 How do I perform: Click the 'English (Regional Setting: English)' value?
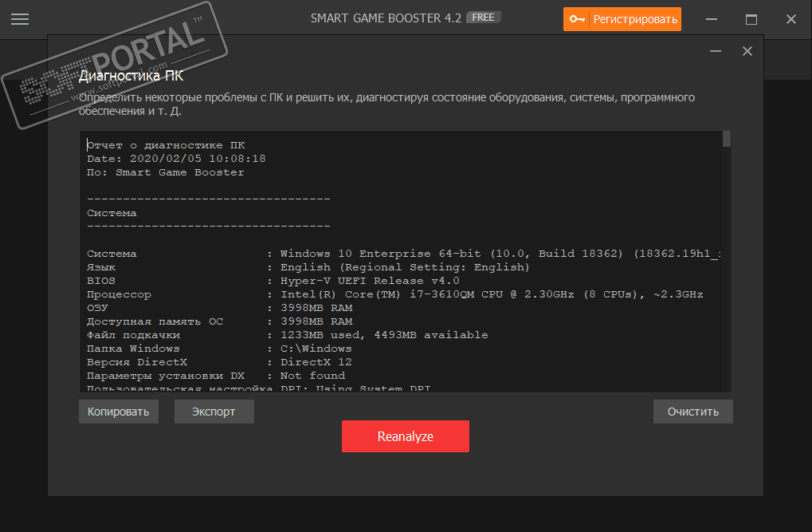pos(405,267)
